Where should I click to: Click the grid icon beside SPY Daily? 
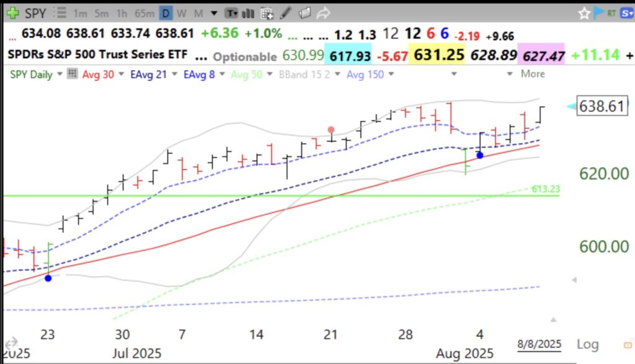[72, 74]
